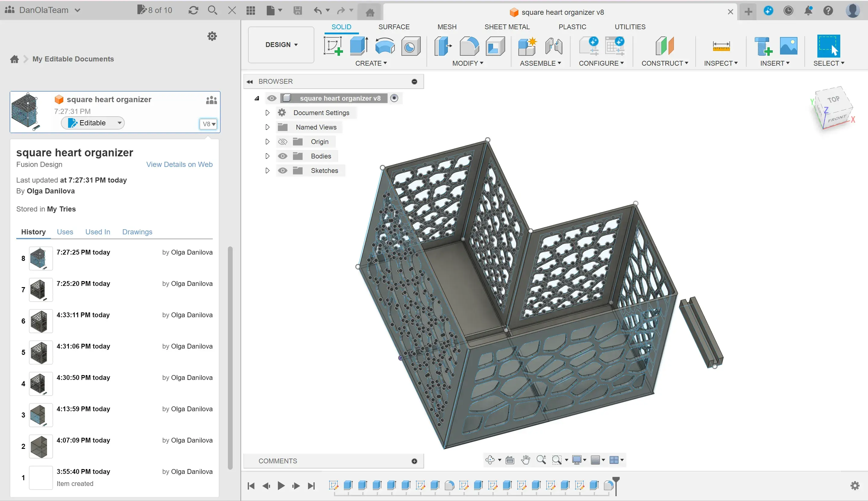Image resolution: width=868 pixels, height=501 pixels.
Task: Click the Undo arrow
Action: click(x=318, y=11)
